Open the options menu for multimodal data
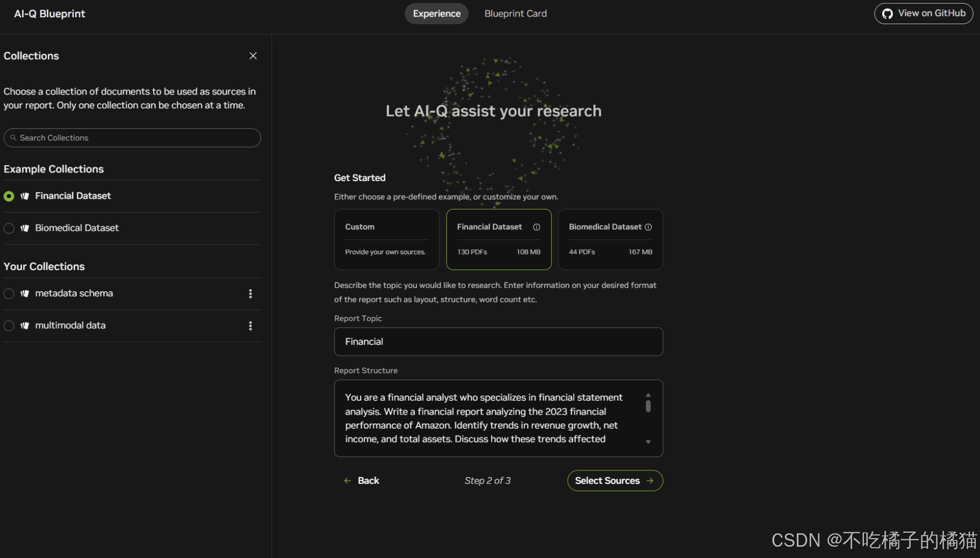 [250, 326]
